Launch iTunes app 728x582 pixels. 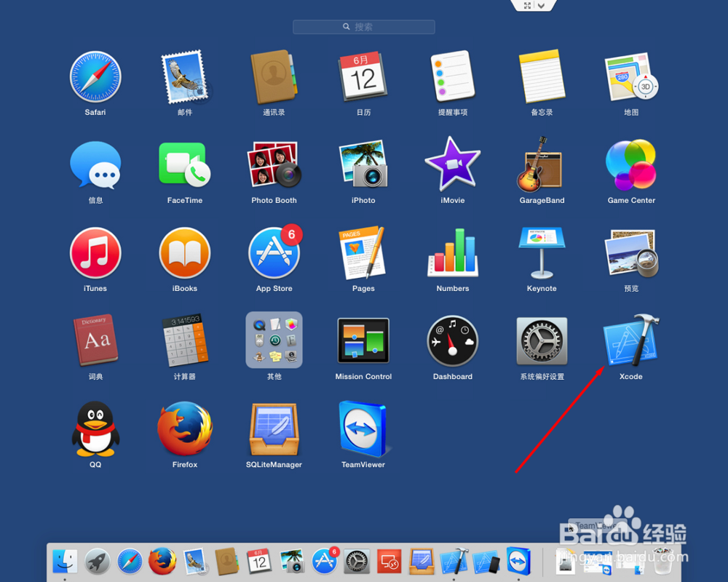click(x=95, y=253)
